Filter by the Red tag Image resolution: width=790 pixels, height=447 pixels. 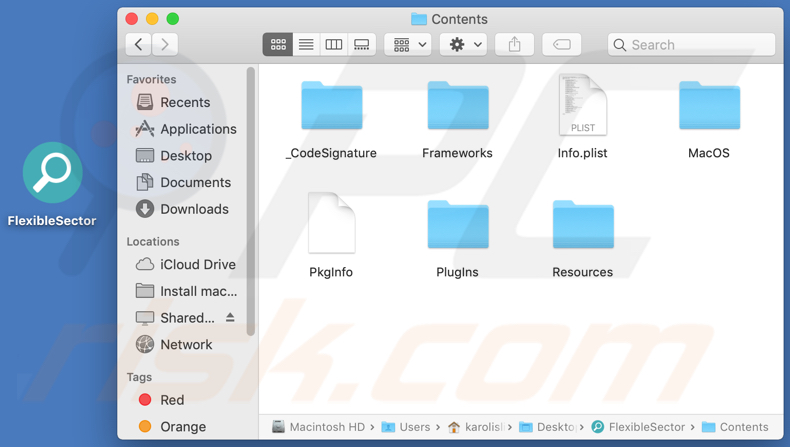[x=161, y=400]
